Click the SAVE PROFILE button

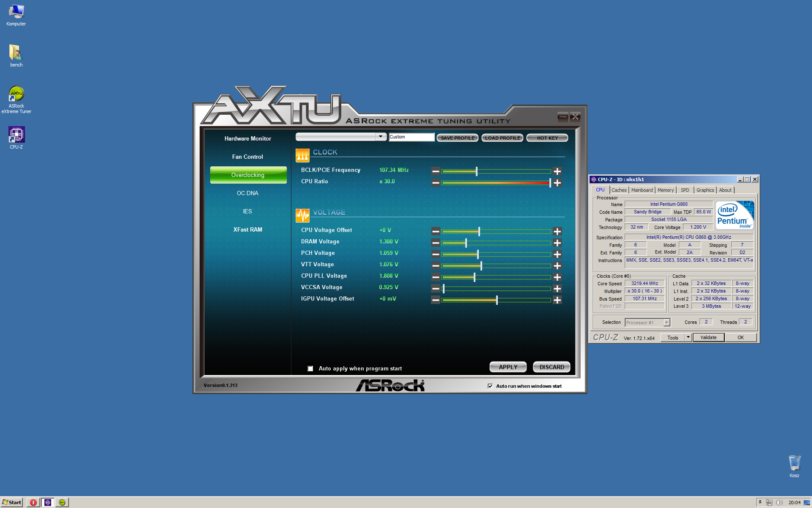458,138
